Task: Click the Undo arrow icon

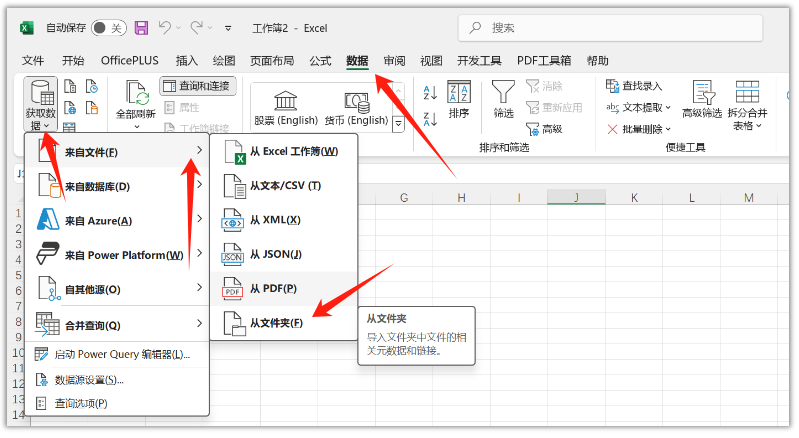Action: (x=165, y=27)
